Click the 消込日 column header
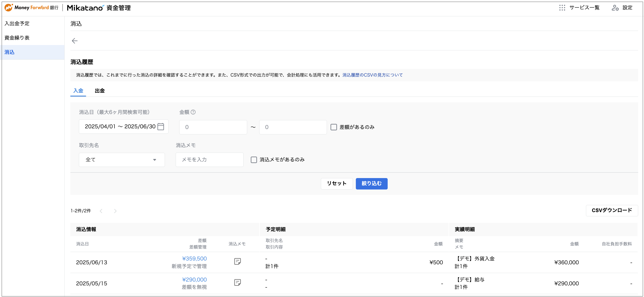Viewport: 644px width, 297px height. tap(82, 244)
